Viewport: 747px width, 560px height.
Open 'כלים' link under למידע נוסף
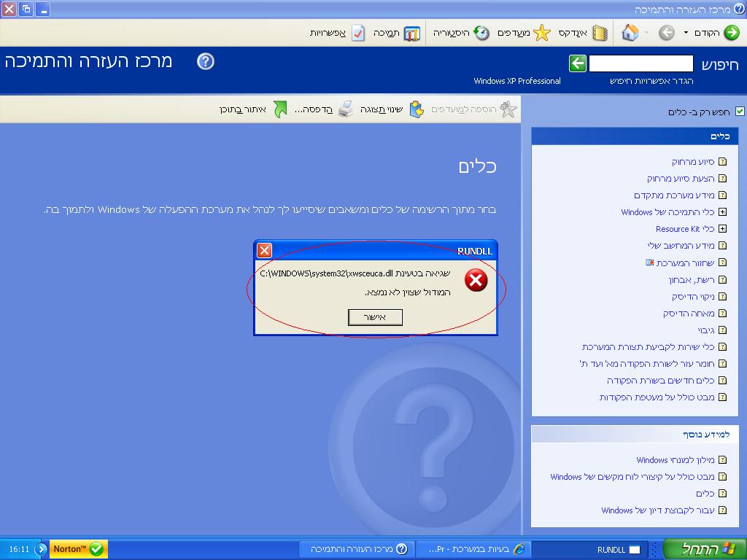[705, 494]
